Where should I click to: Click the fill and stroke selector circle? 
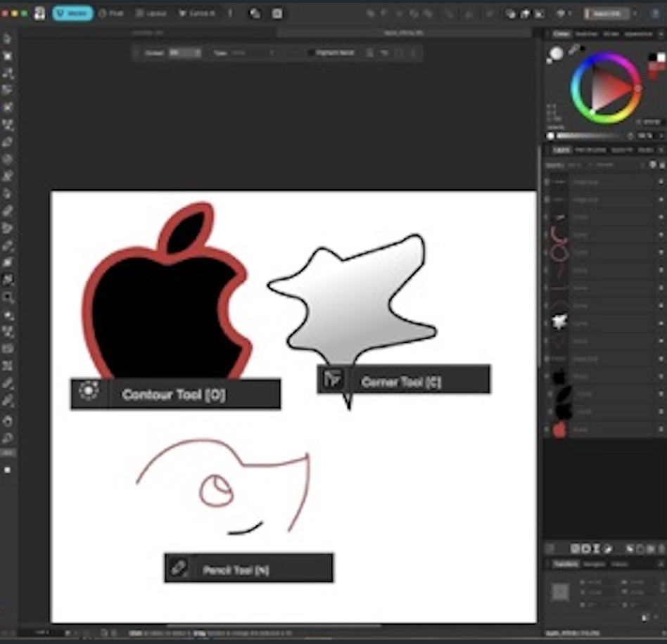(x=556, y=53)
